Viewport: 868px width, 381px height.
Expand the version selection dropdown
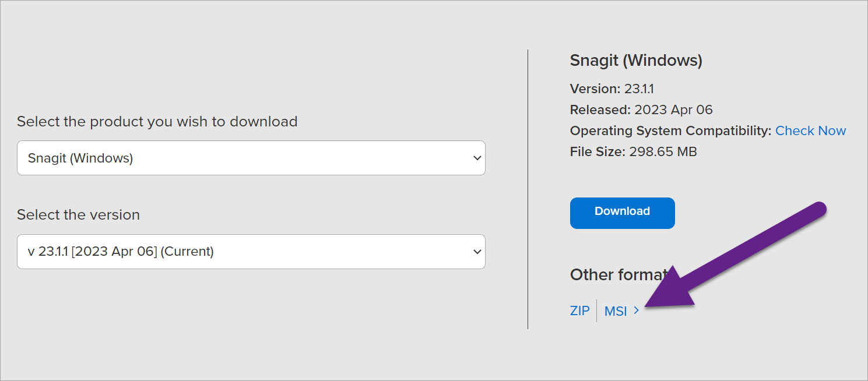[251, 252]
